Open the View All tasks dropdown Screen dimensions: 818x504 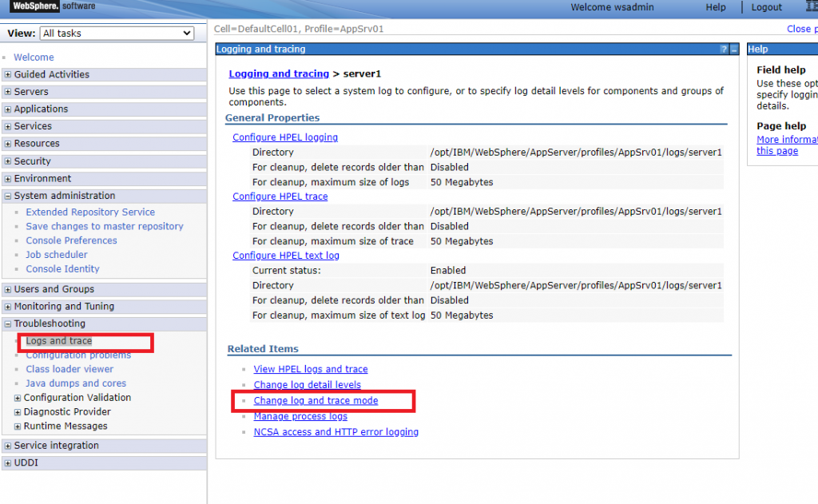117,34
